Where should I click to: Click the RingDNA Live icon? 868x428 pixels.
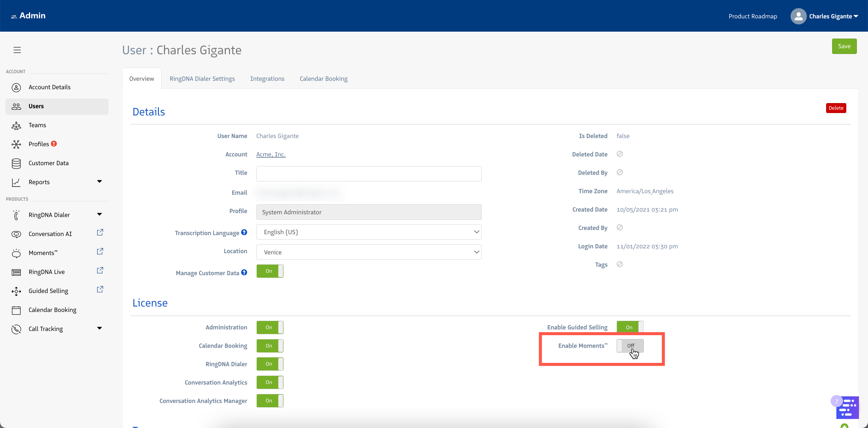click(x=16, y=272)
